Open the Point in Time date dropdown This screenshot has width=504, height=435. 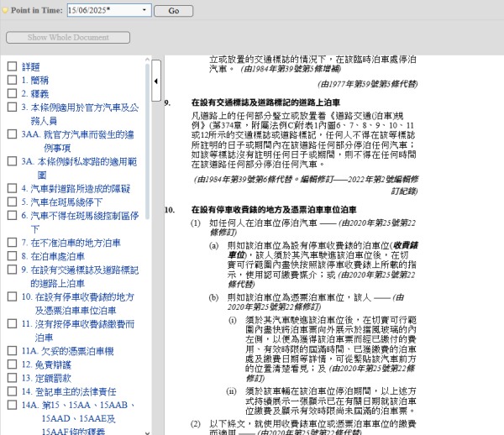point(146,11)
